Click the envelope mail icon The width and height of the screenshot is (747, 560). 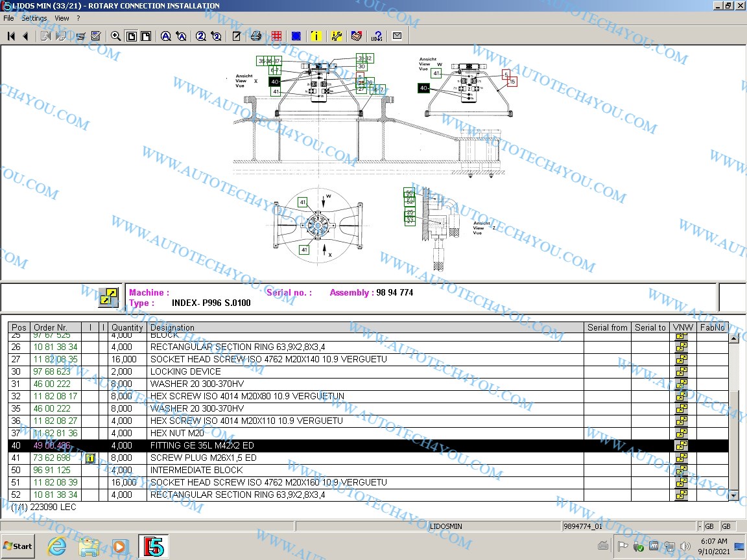pyautogui.click(x=397, y=36)
